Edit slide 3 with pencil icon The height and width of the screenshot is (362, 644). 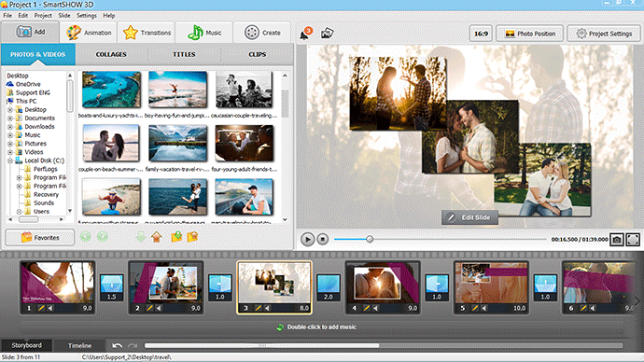coord(258,308)
